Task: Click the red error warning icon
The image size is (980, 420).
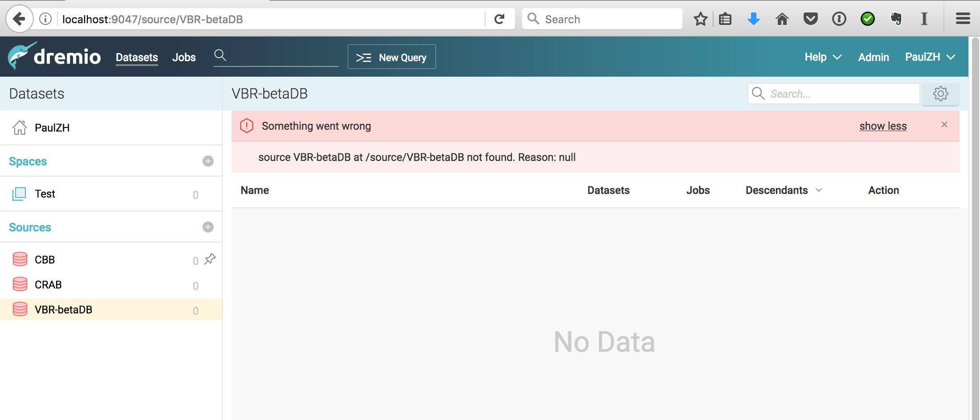Action: [x=247, y=126]
